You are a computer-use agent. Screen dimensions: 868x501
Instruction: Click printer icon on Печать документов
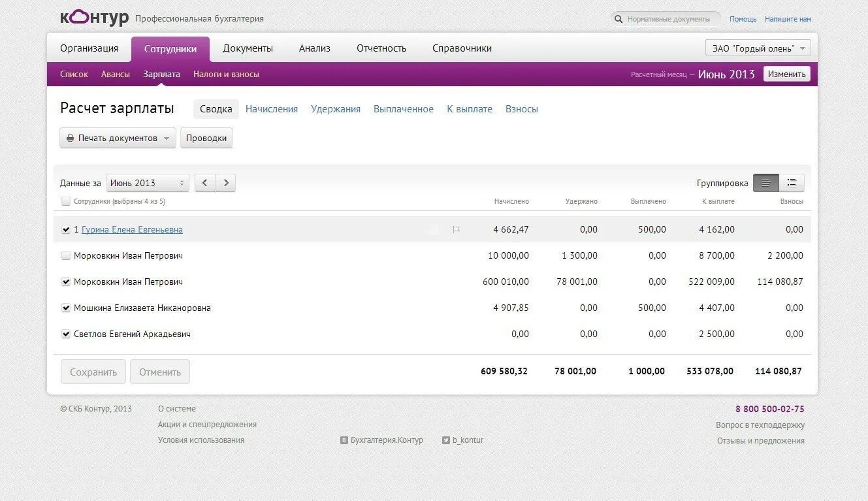click(x=70, y=138)
